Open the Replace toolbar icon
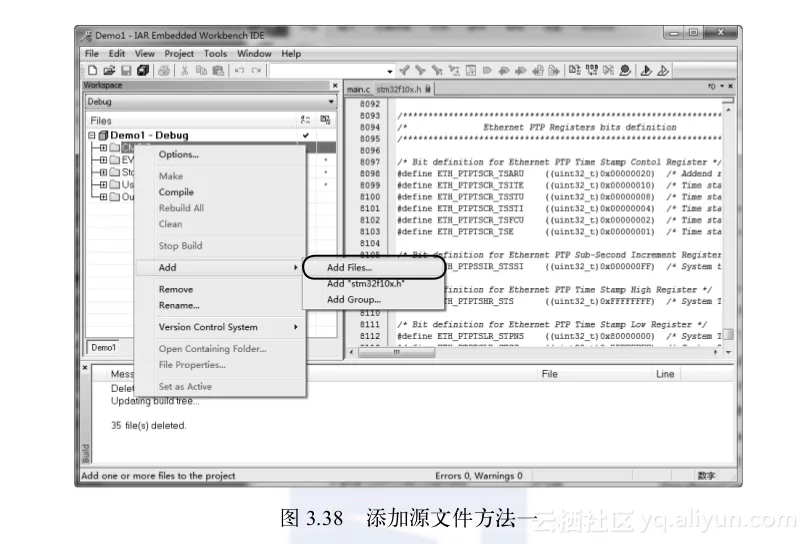This screenshot has height=544, width=808. (454, 71)
